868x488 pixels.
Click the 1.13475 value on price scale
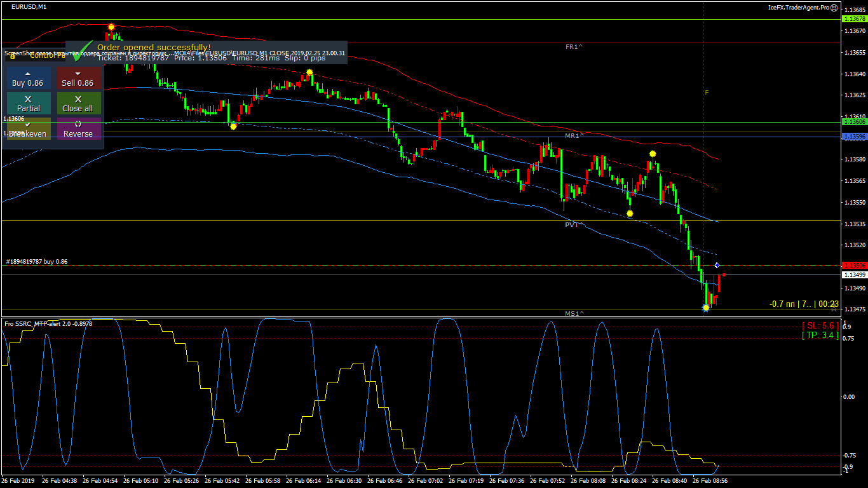(855, 309)
